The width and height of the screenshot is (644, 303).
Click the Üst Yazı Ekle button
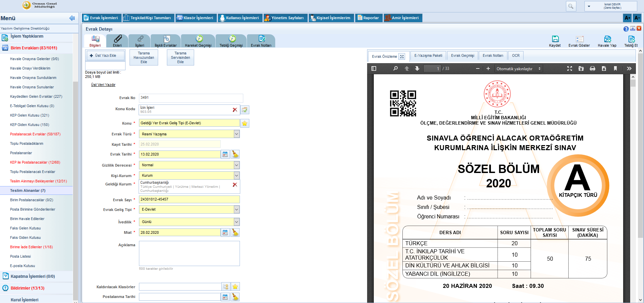[x=105, y=55]
